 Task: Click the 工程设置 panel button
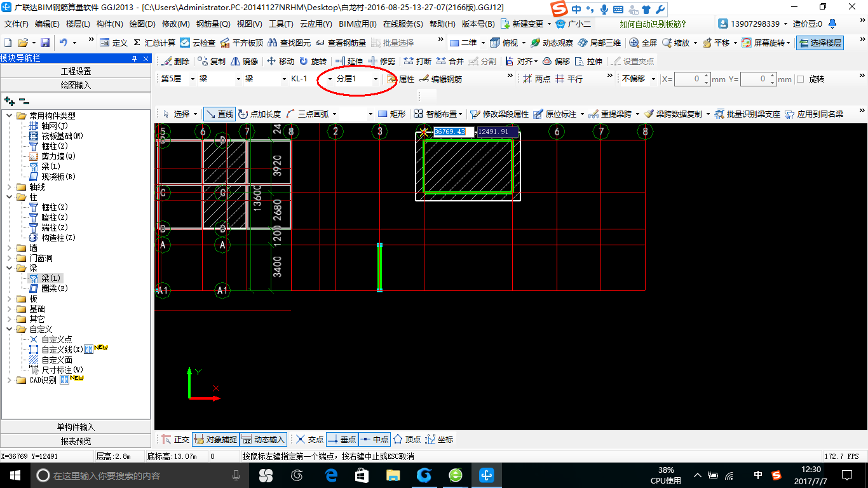pos(76,71)
